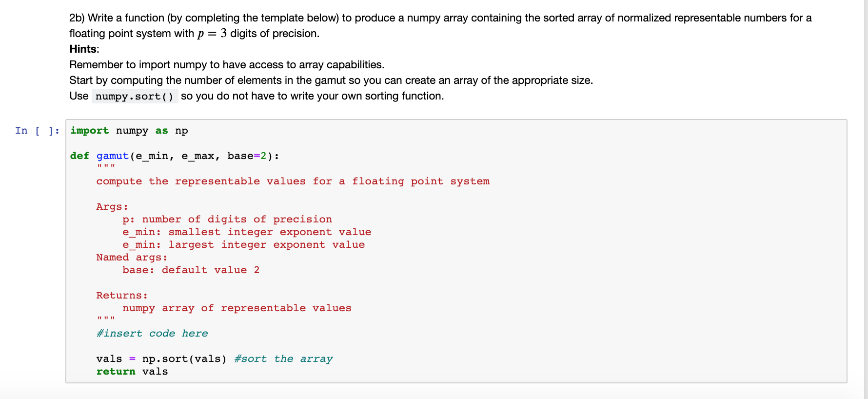Click the '2b) Write a function' question text
The image size is (868, 399).
pos(440,26)
